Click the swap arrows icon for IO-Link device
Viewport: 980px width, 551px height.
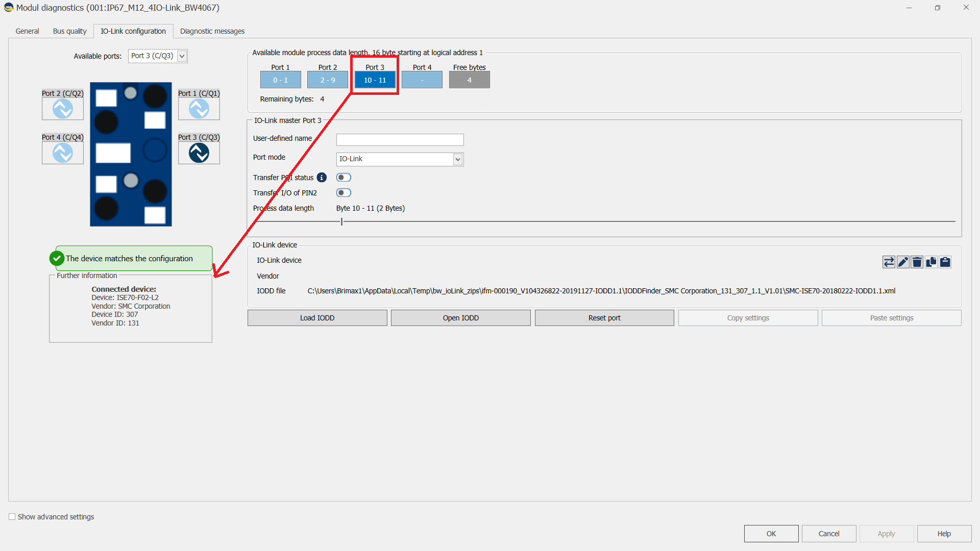tap(889, 262)
